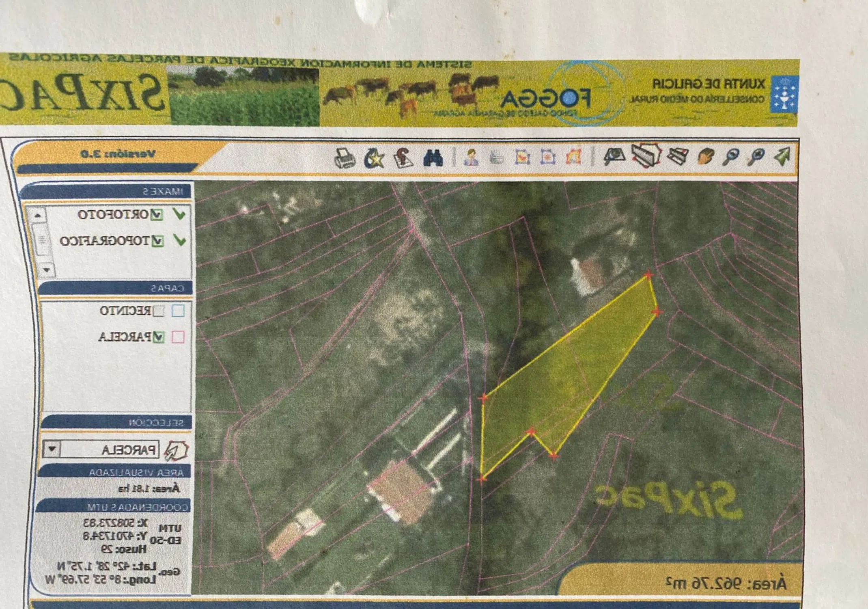
Task: Toggle the ORTOFOTO checkbox
Action: coord(157,214)
